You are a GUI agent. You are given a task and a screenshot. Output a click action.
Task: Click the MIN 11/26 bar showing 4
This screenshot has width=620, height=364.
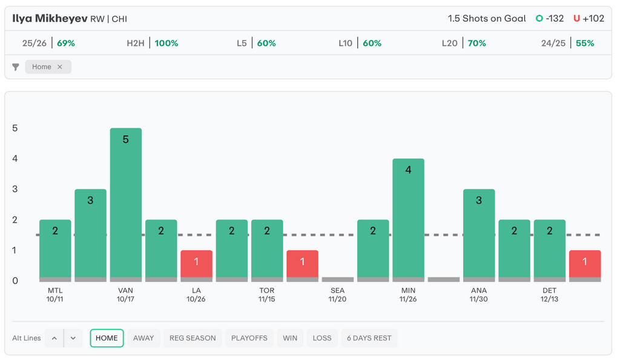click(x=408, y=219)
